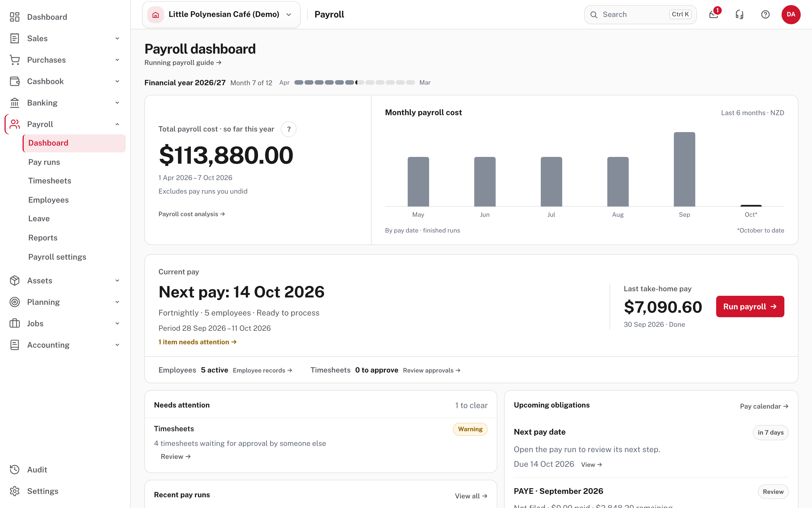Click the Sep bar in payroll chart

click(684, 169)
